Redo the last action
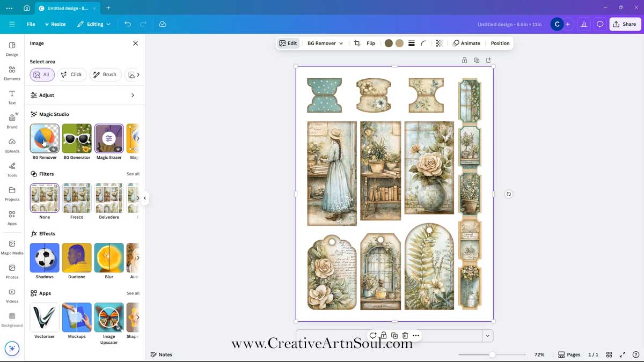Viewport: 644px width, 362px height. tap(143, 24)
